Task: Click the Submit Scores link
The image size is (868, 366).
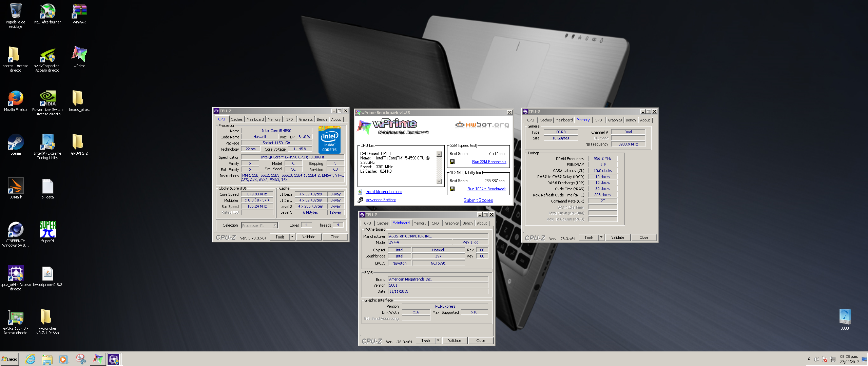Action: click(478, 200)
